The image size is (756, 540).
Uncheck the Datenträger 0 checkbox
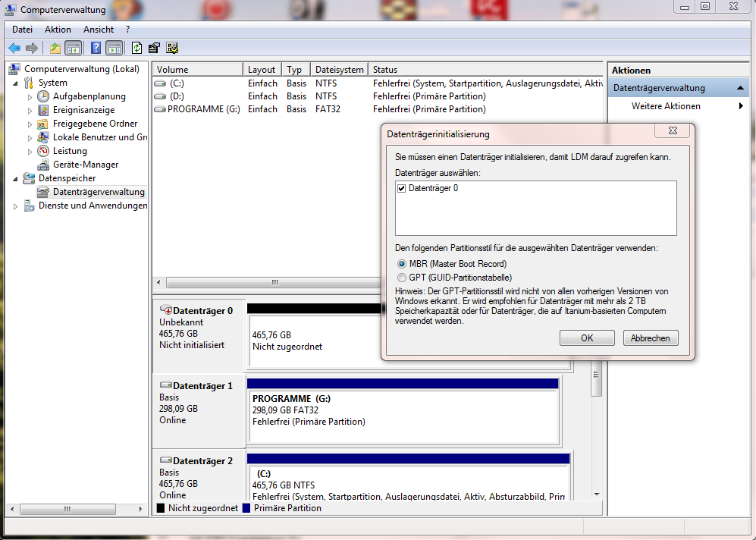pyautogui.click(x=402, y=188)
